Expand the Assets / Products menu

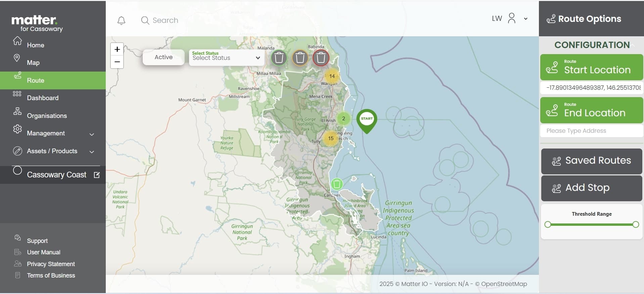92,152
